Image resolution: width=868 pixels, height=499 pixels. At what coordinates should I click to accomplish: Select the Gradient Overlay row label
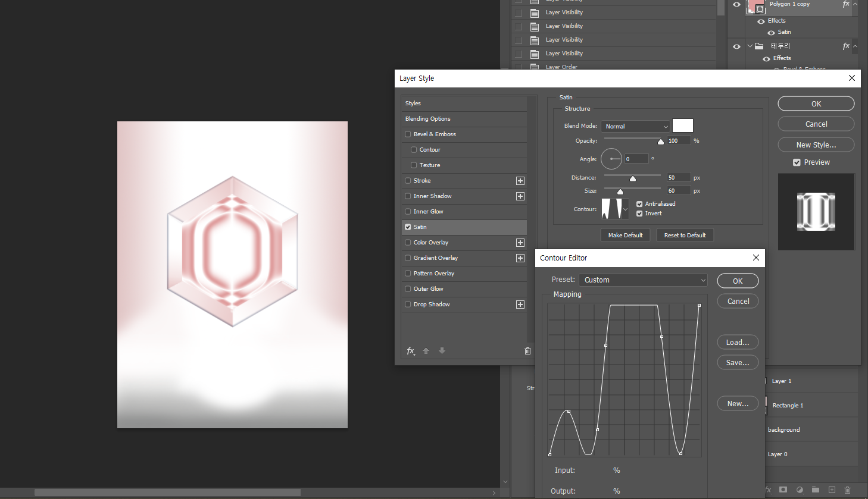pyautogui.click(x=436, y=258)
